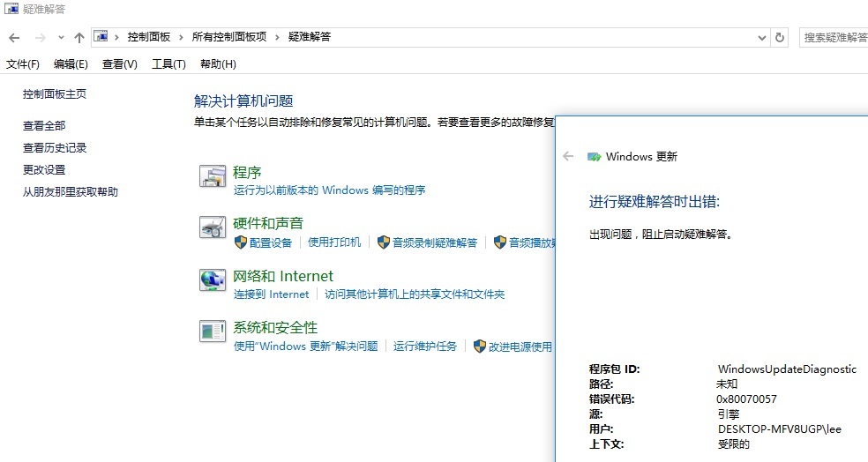868x462 pixels.
Task: Open the 编辑(E) menu
Action: [71, 64]
